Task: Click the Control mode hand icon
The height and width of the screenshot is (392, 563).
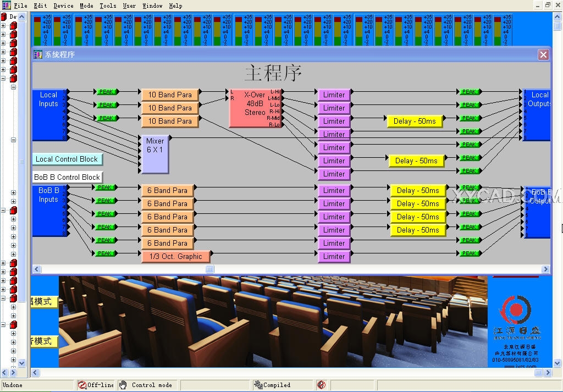Action: click(123, 385)
